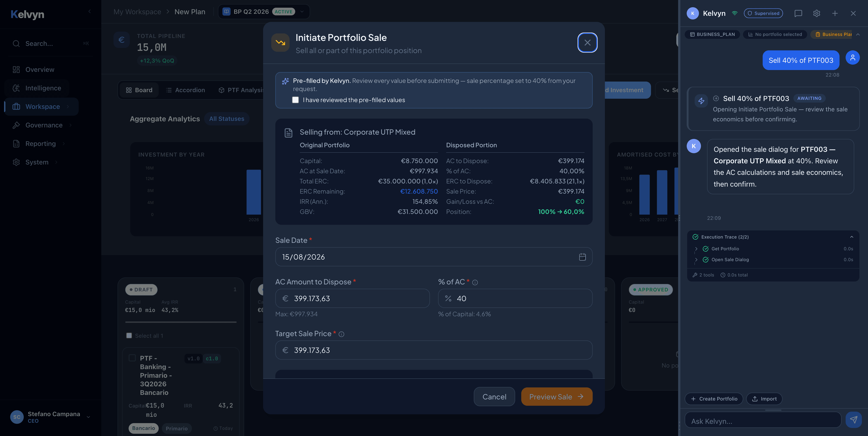
Task: Click the SC user avatar
Action: point(17,417)
